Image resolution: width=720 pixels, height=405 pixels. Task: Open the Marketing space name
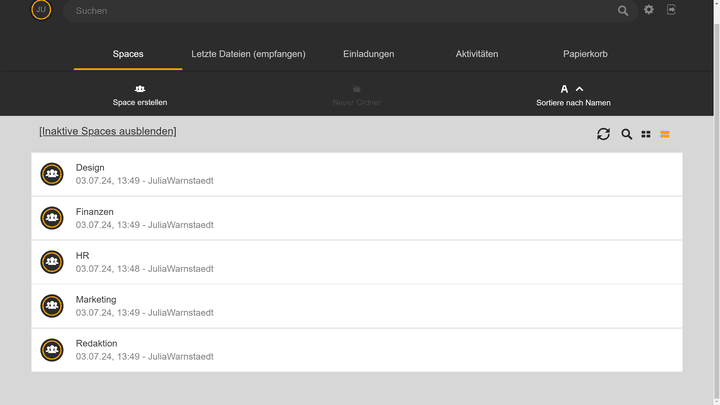coord(96,299)
